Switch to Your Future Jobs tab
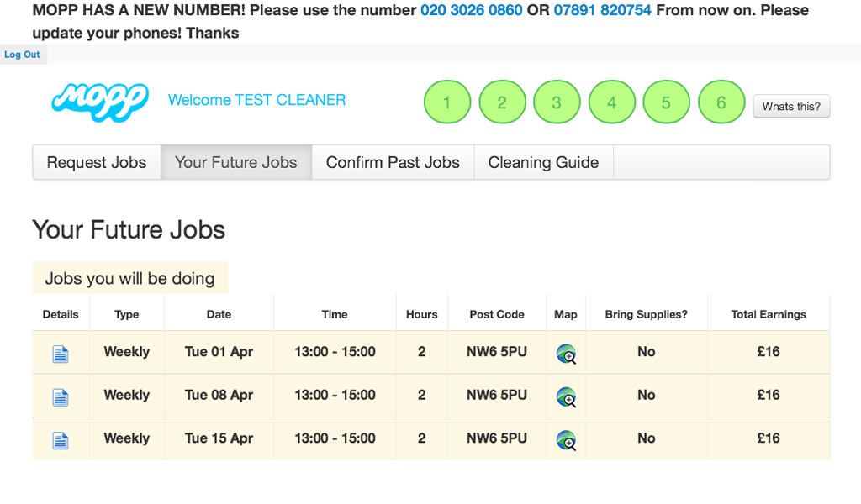The image size is (861, 504). pyautogui.click(x=236, y=162)
